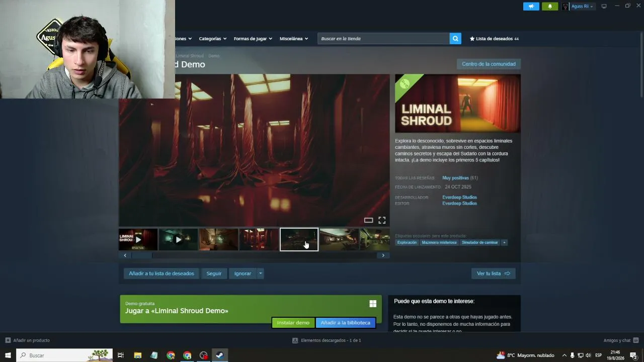
Task: Open the Categorías menu
Action: tap(212, 39)
